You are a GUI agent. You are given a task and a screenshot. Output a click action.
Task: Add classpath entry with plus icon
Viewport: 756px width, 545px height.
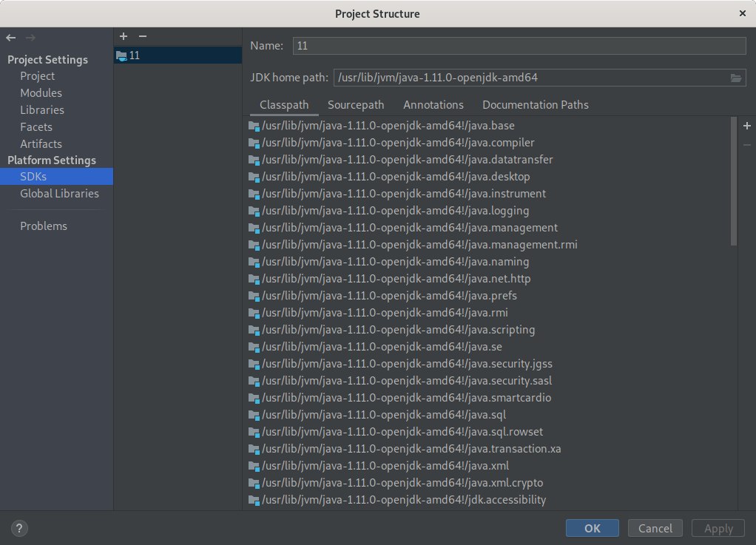747,126
